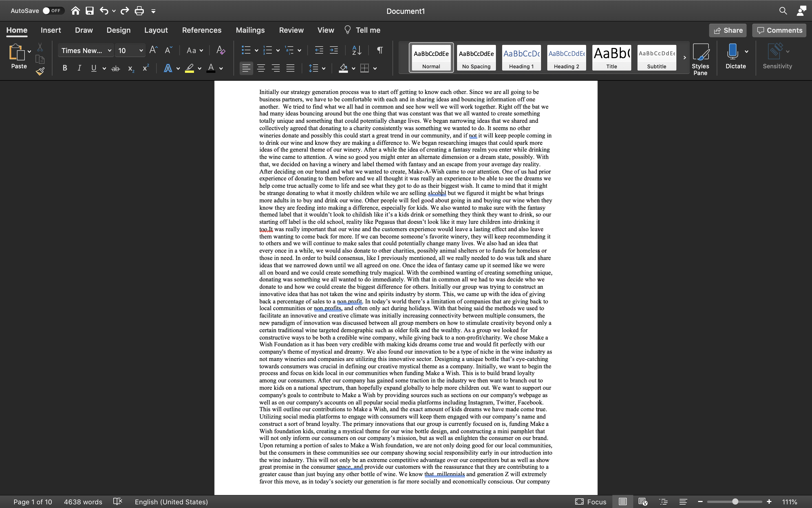Redo the last action
This screenshot has width=812, height=508.
click(x=125, y=11)
